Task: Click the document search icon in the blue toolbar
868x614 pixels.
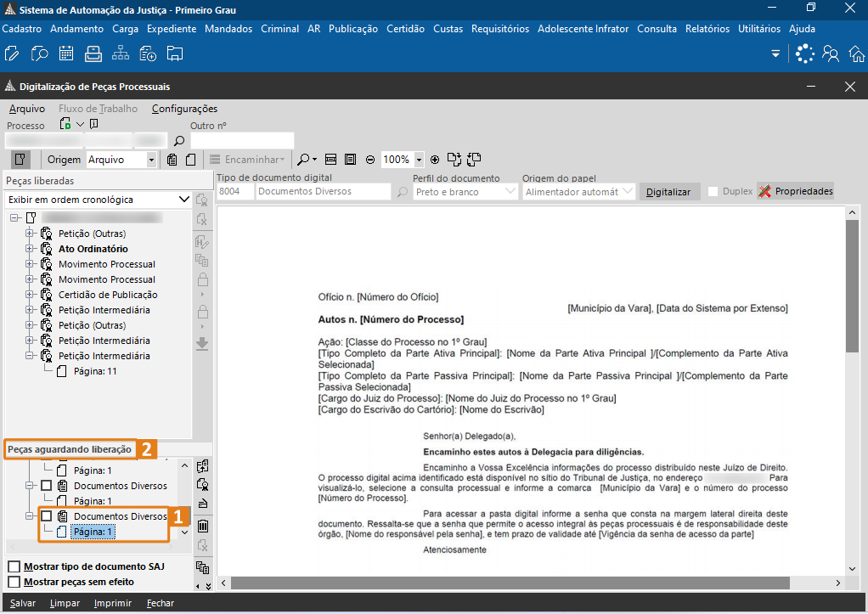Action: tap(39, 54)
